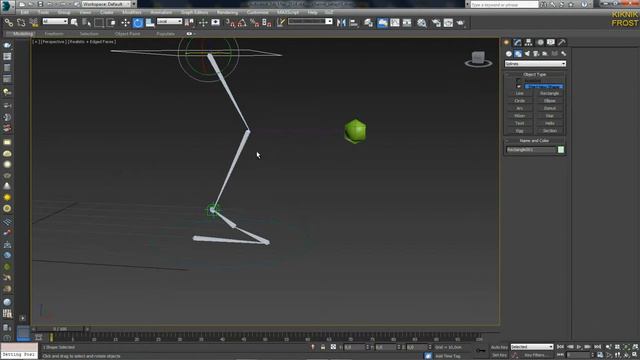Viewport: 640px width, 360px height.
Task: Toggle Window/Crossing selection mode
Action: (111, 22)
